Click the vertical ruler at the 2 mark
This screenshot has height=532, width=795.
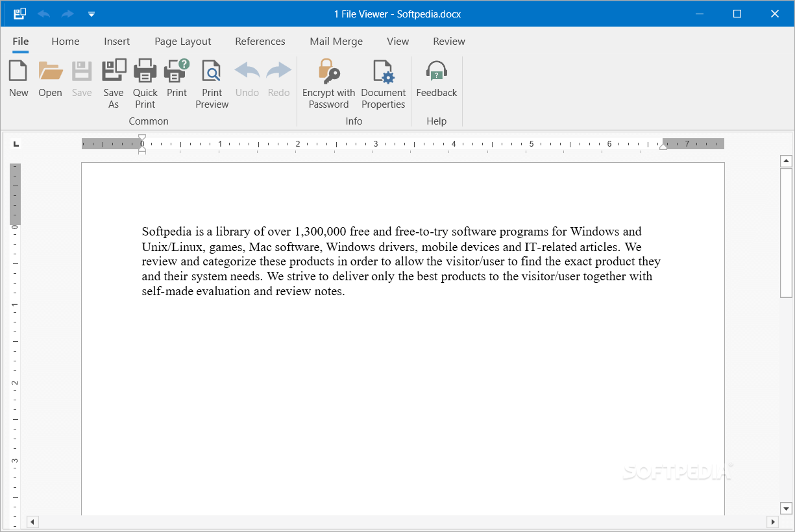coord(15,383)
